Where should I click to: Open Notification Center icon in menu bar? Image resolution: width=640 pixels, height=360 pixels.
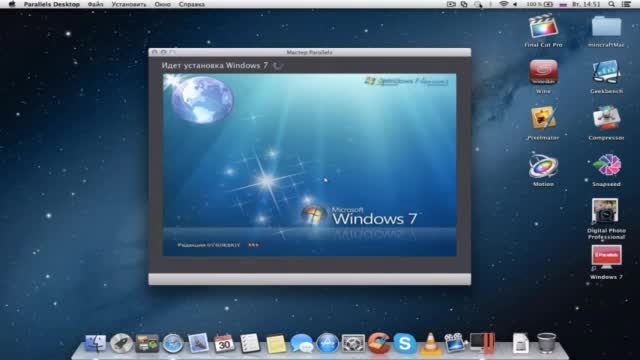click(627, 4)
